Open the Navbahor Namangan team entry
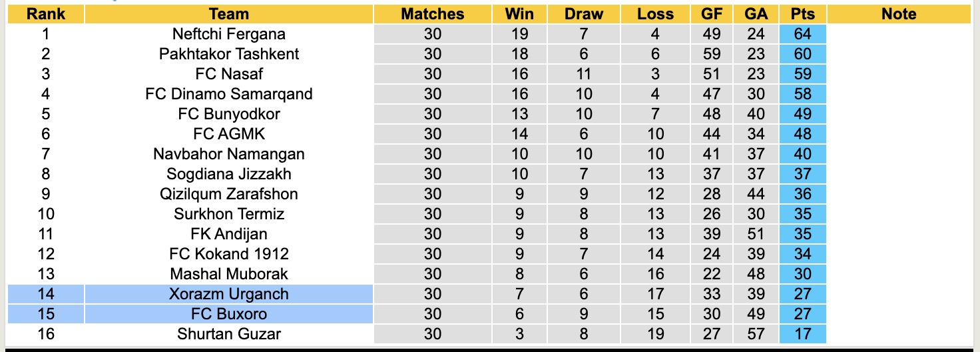Screen dimensions: 980x352 click(228, 154)
